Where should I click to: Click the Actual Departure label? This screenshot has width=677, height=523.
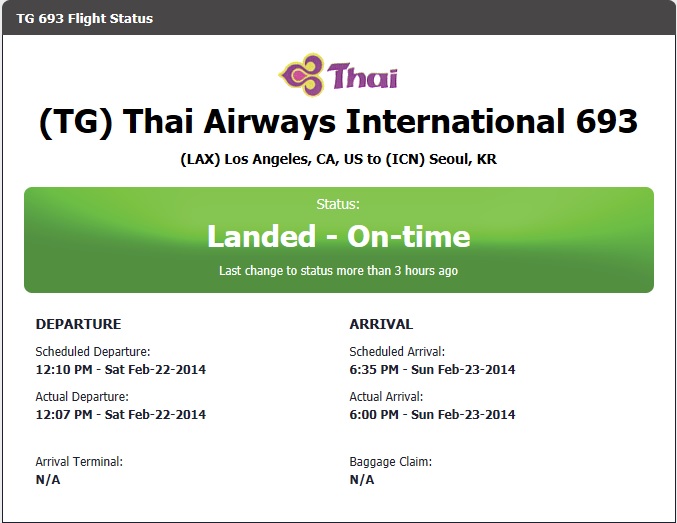tap(82, 396)
